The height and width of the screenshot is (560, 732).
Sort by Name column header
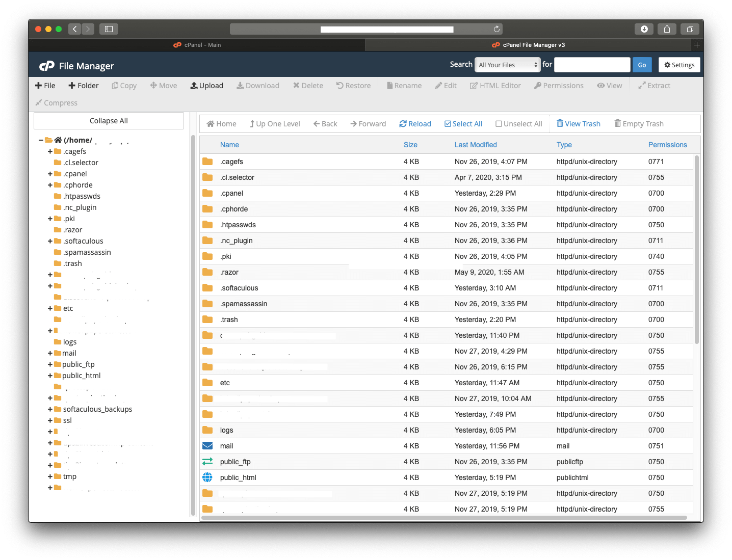[x=229, y=145]
